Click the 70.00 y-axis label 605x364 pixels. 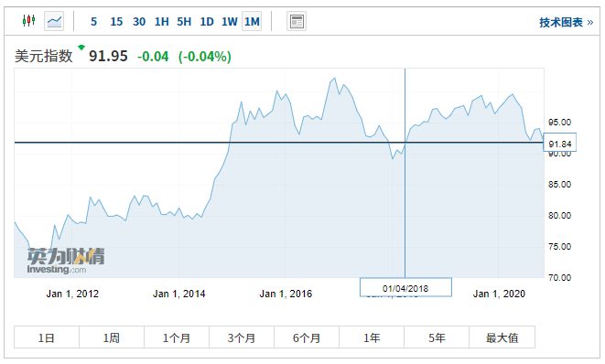pyautogui.click(x=559, y=278)
